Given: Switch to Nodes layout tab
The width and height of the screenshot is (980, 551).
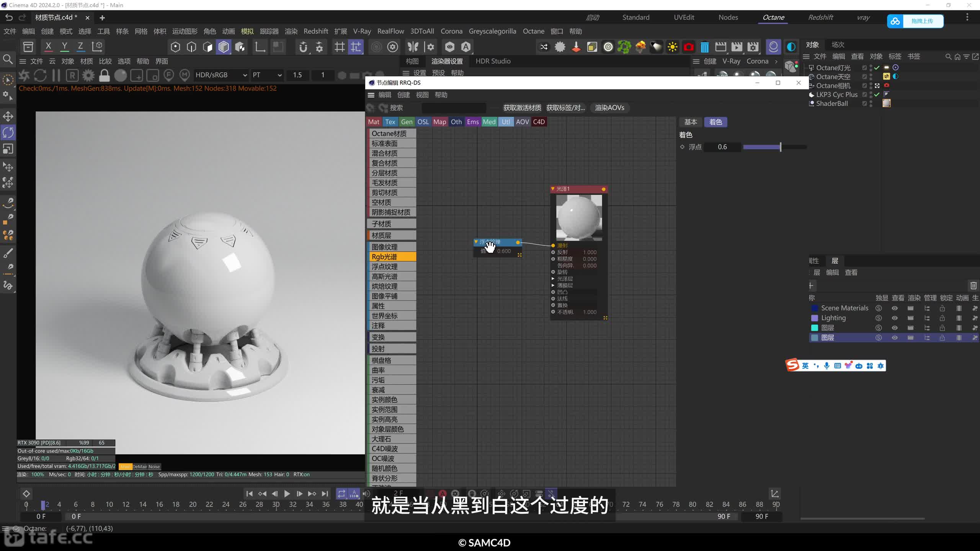Looking at the screenshot, I should point(728,17).
